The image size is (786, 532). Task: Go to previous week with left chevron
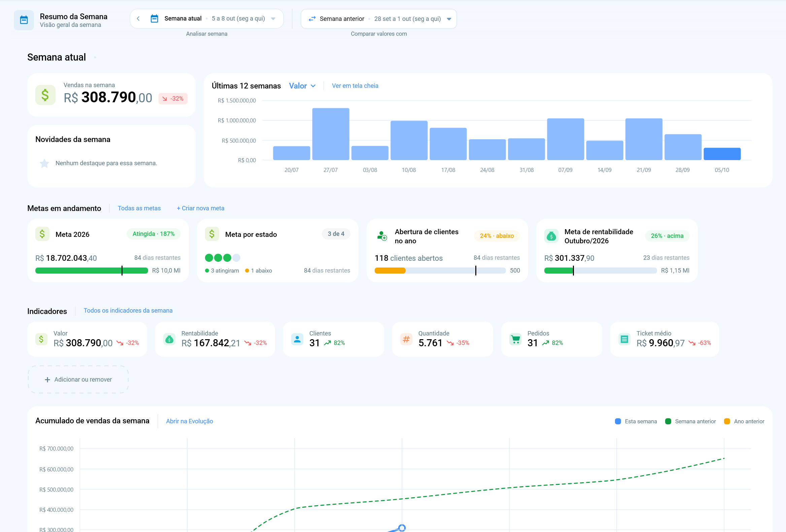138,19
